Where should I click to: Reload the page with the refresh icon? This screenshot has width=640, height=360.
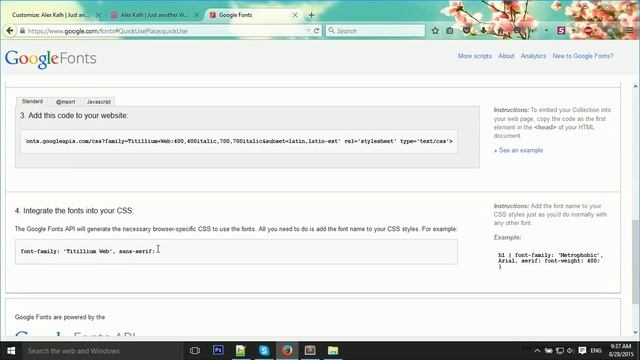316,31
